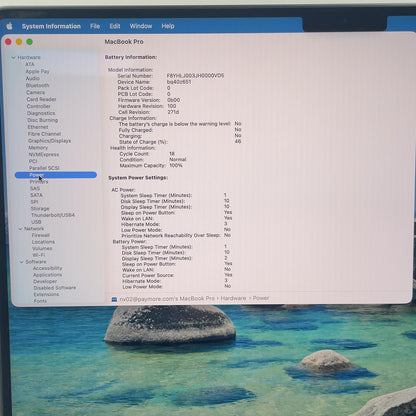
Task: Open the Apple menu icon
Action: click(9, 26)
